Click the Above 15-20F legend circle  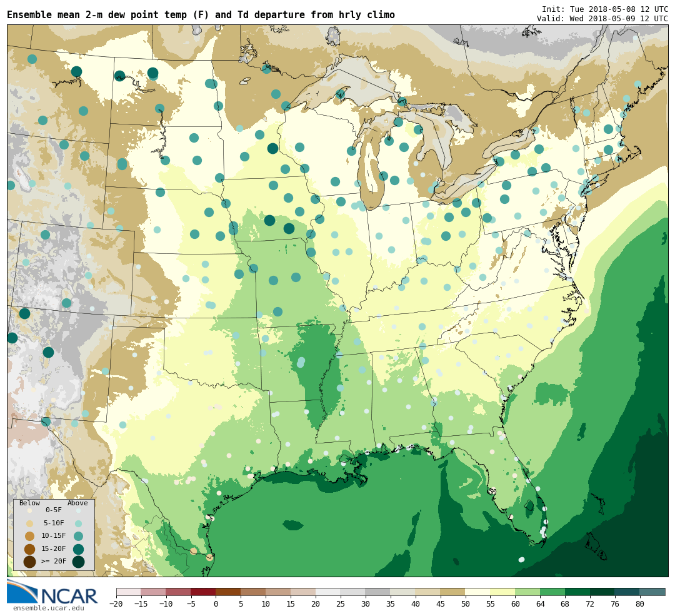pyautogui.click(x=78, y=549)
